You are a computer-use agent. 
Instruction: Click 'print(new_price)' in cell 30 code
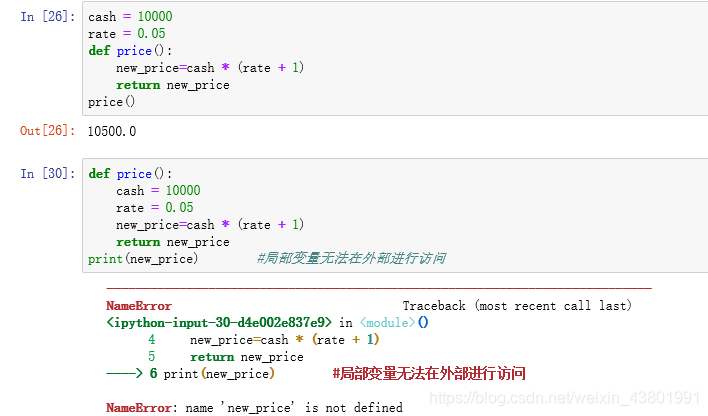tap(143, 259)
